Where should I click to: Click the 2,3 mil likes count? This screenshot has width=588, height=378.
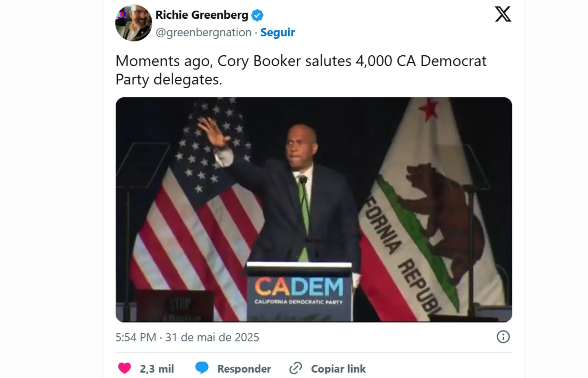pyautogui.click(x=157, y=369)
